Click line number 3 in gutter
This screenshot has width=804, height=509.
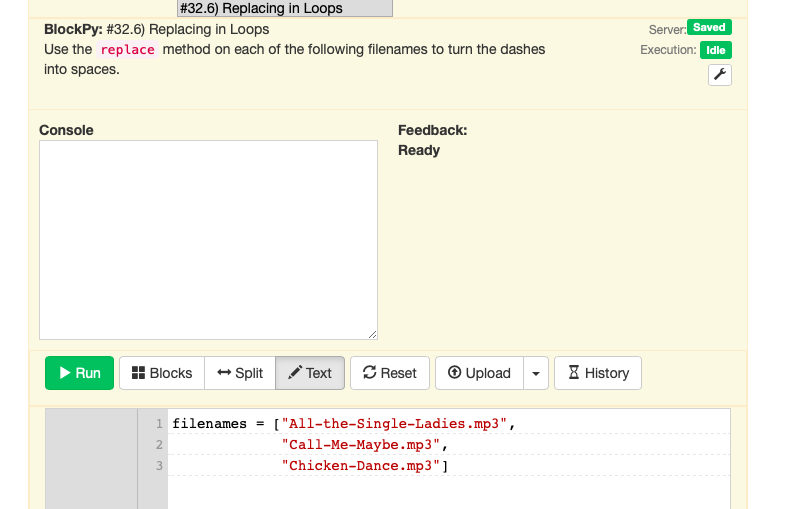click(x=159, y=465)
